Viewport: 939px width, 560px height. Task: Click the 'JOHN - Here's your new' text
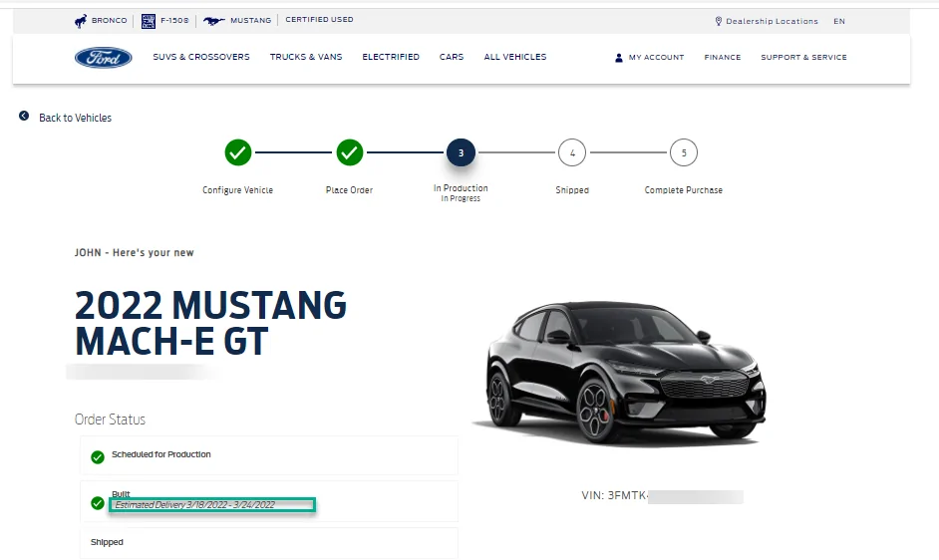pyautogui.click(x=135, y=253)
